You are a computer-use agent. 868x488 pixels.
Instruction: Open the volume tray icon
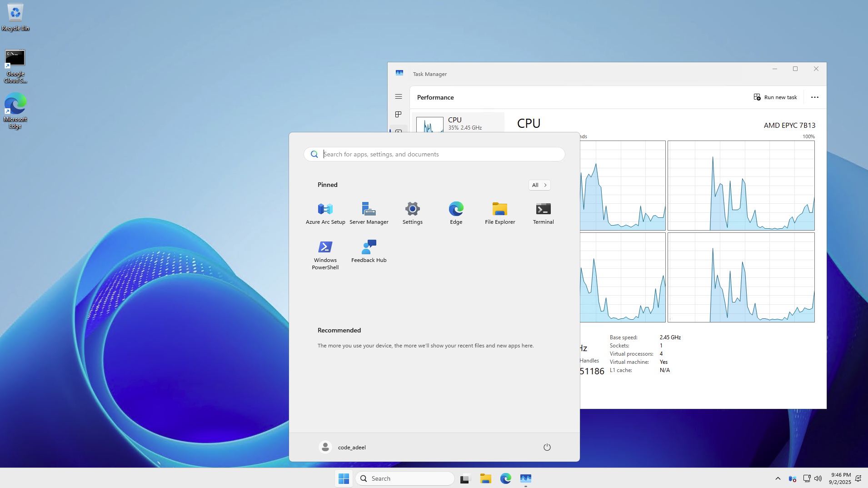(x=818, y=478)
